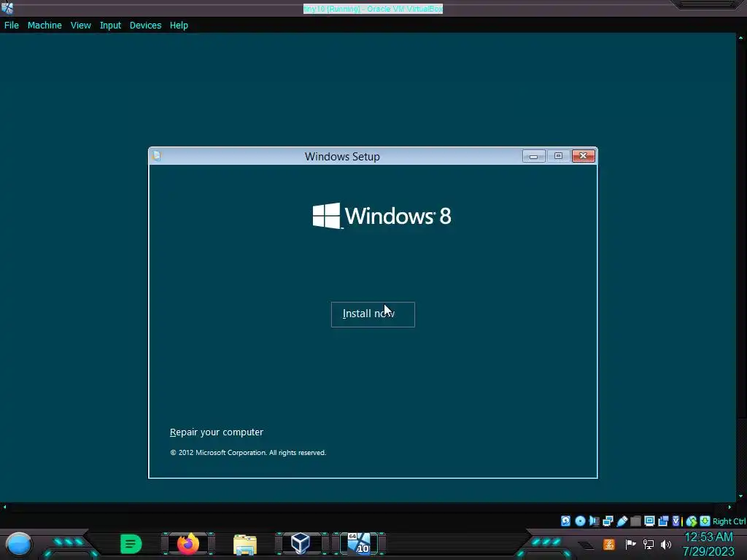Open the Devices menu

tap(145, 26)
